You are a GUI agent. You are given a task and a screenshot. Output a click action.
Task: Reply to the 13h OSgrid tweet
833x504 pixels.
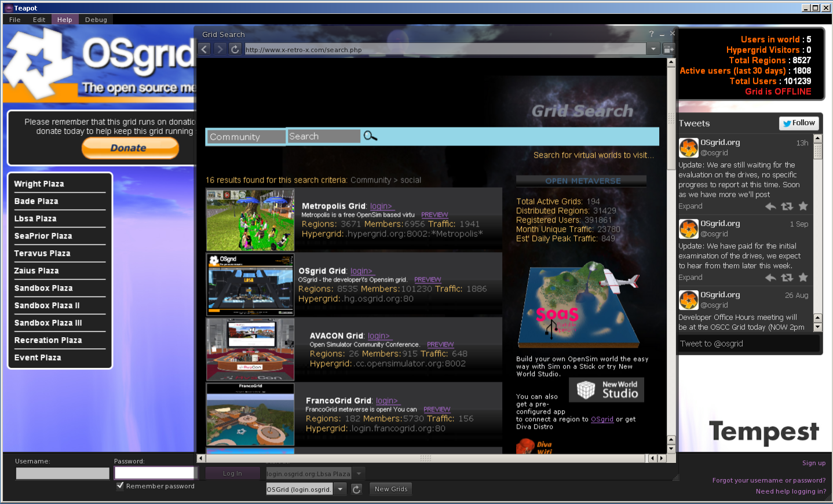[x=770, y=206]
